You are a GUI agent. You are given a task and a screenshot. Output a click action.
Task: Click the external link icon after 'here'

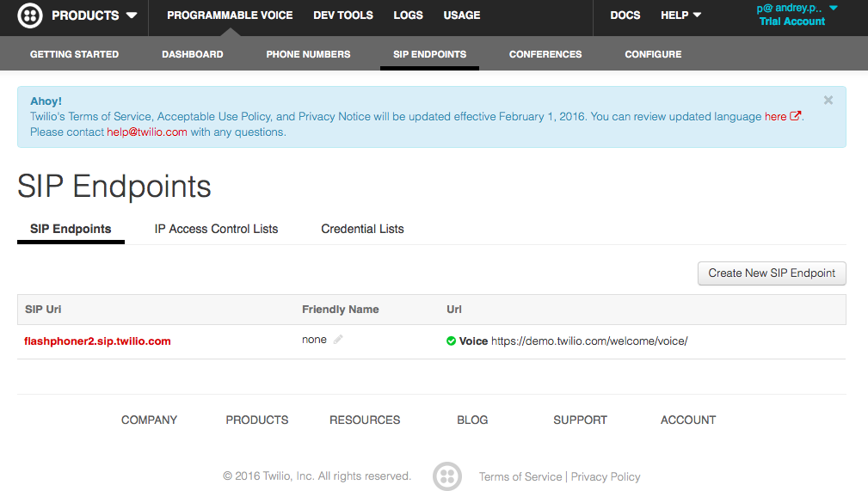click(796, 116)
